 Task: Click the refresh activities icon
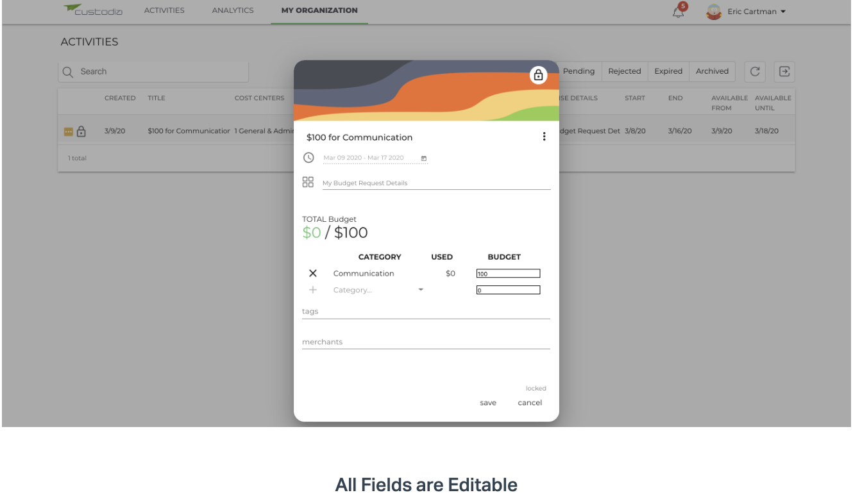pyautogui.click(x=755, y=72)
